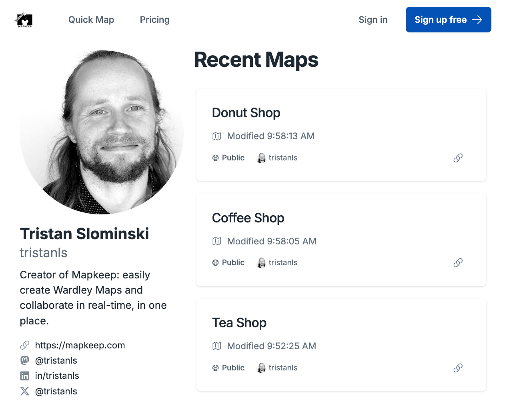Click the large profile photo
The width and height of the screenshot is (505, 420).
click(102, 132)
